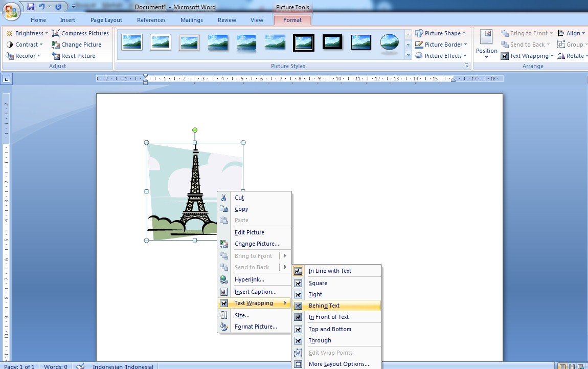
Task: Select Change Picture... in the context menu
Action: pos(254,244)
